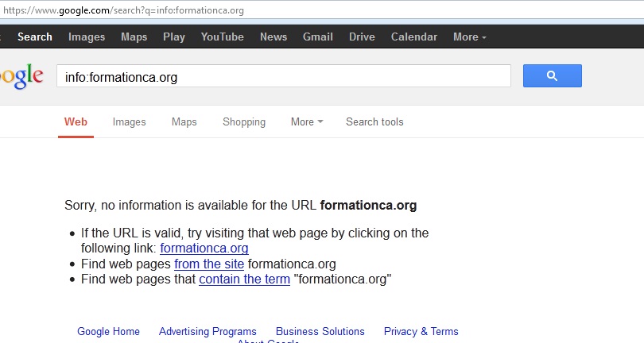Follow the "from the site" link
The image size is (644, 343).
(209, 264)
